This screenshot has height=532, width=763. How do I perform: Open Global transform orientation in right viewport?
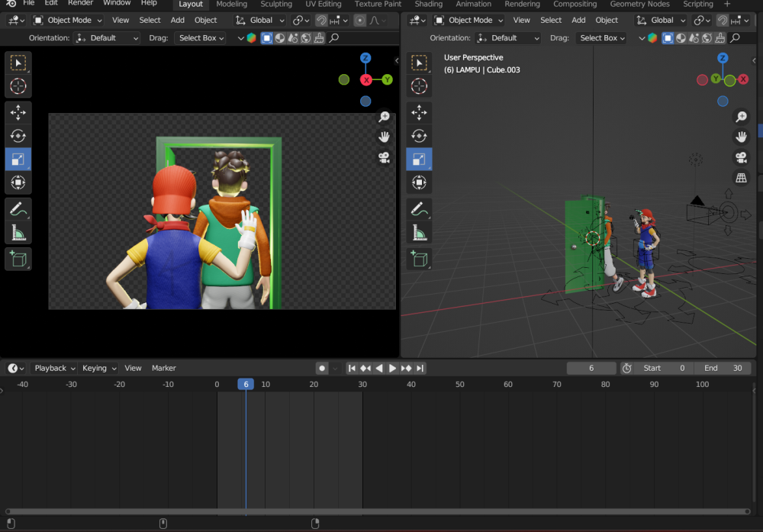tap(662, 21)
